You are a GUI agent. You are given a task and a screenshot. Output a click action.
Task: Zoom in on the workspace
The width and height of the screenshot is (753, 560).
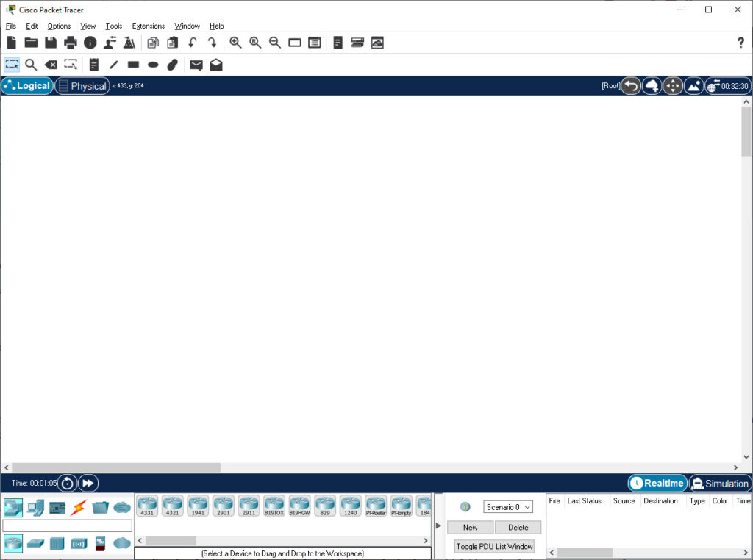coord(235,43)
